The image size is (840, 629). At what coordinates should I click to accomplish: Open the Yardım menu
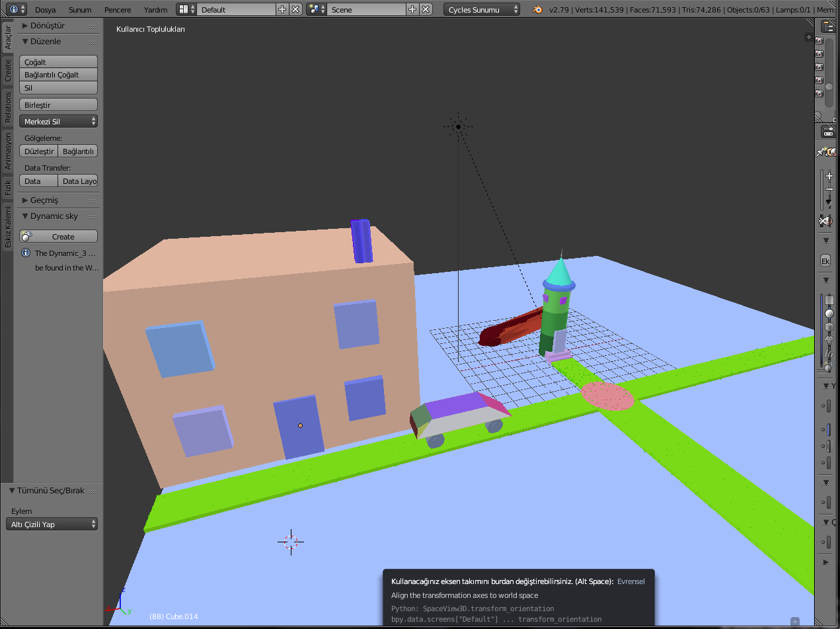[156, 9]
